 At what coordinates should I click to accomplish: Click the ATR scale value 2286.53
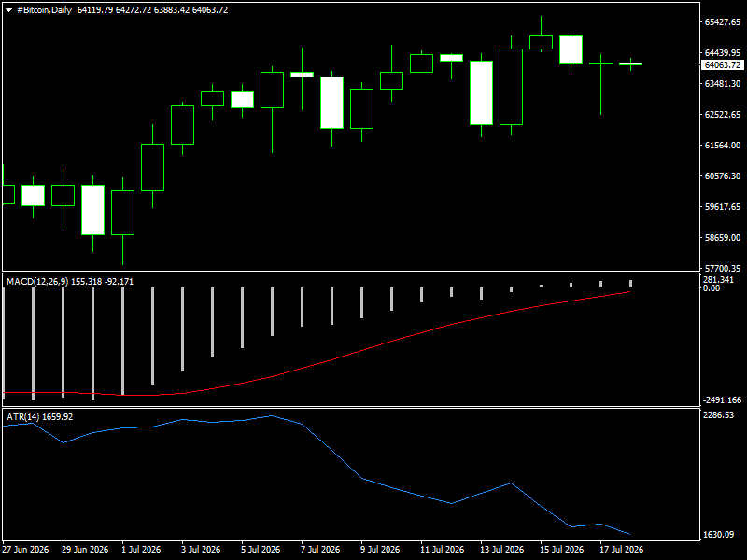click(718, 415)
